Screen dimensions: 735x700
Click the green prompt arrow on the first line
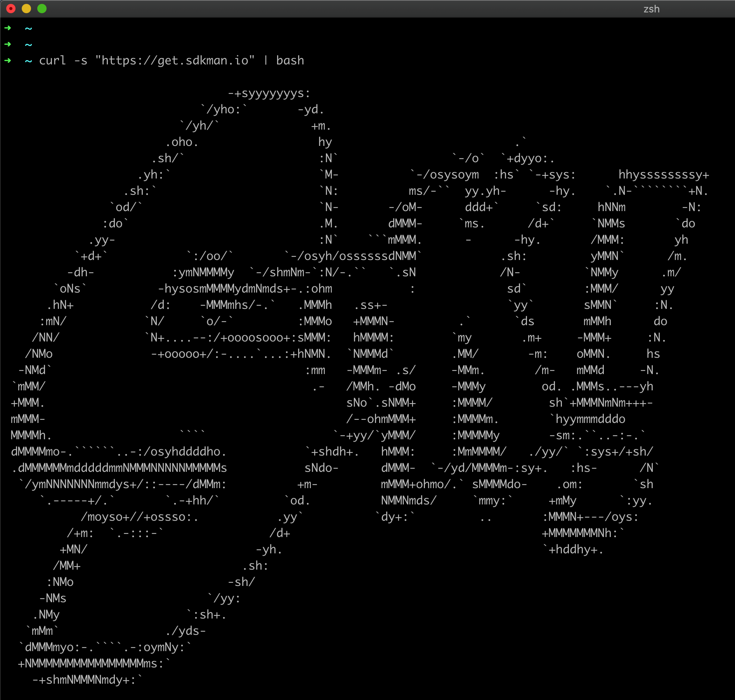[7, 28]
